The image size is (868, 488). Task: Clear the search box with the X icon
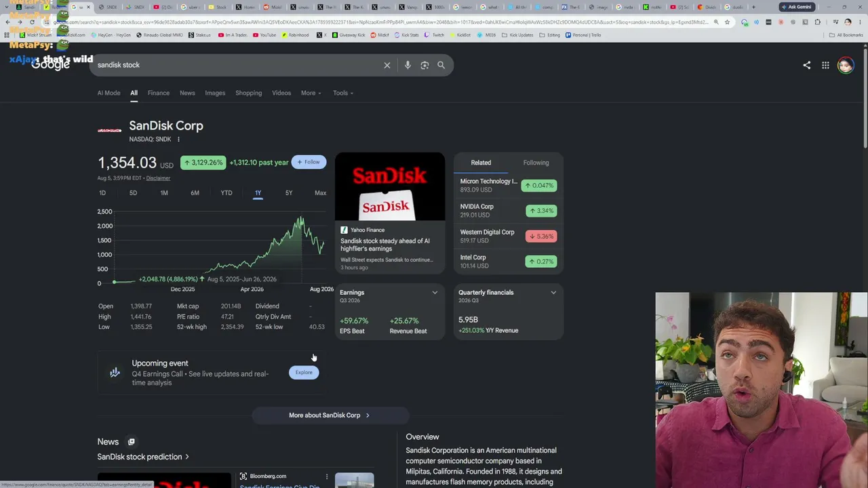click(387, 65)
